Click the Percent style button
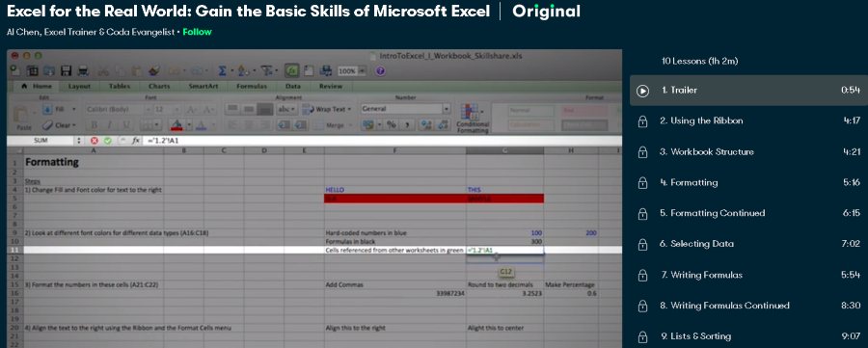This screenshot has height=348, width=868. (x=392, y=125)
